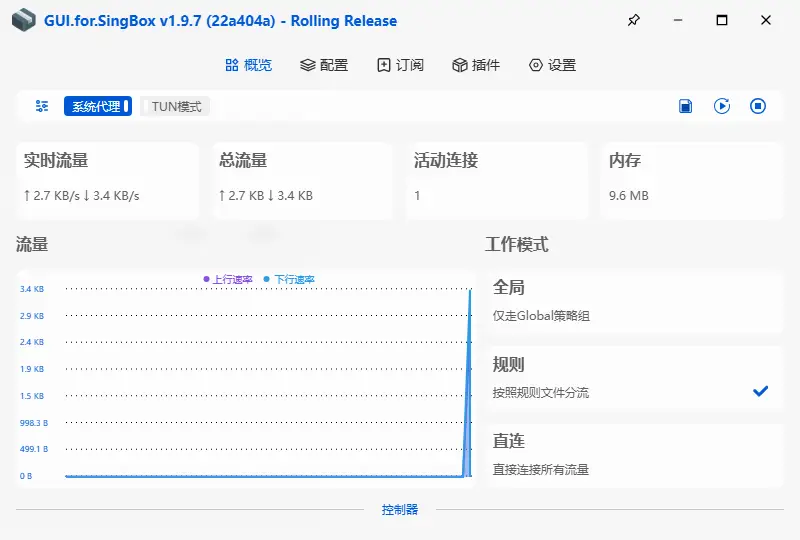This screenshot has height=540, width=800.
Task: Click the 直接连接所有流量 description
Action: (x=541, y=470)
